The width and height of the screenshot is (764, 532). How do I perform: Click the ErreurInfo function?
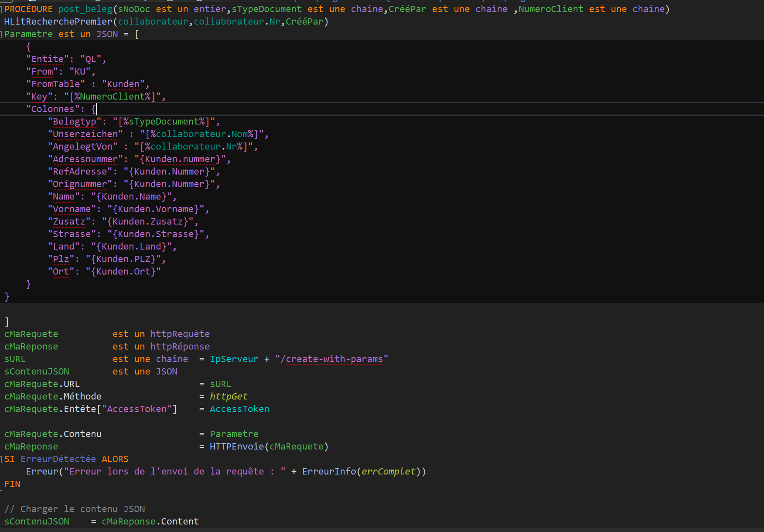click(x=329, y=472)
